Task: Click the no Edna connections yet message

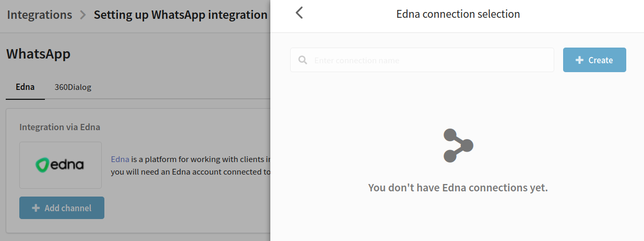Action: (x=458, y=188)
